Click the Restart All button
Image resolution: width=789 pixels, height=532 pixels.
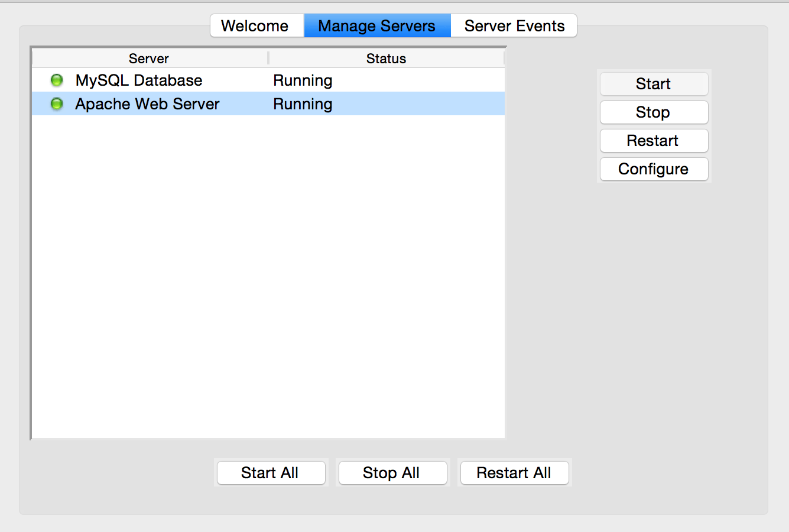[x=514, y=473]
